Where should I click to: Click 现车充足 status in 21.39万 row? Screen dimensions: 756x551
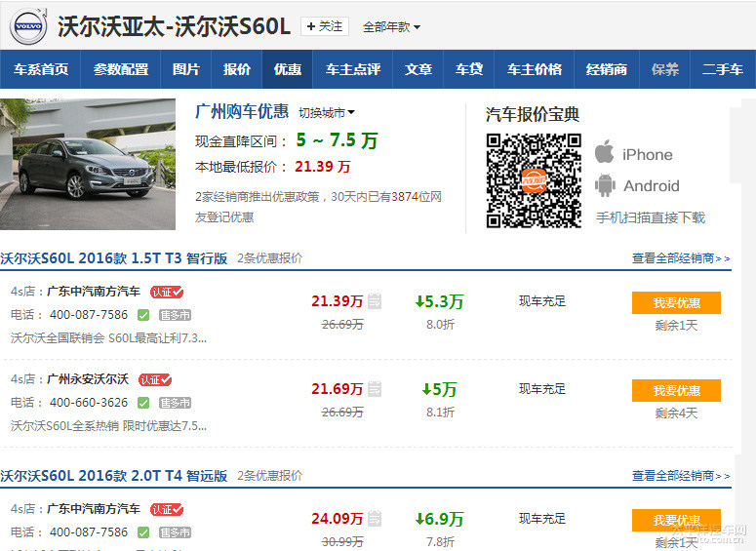pos(542,301)
